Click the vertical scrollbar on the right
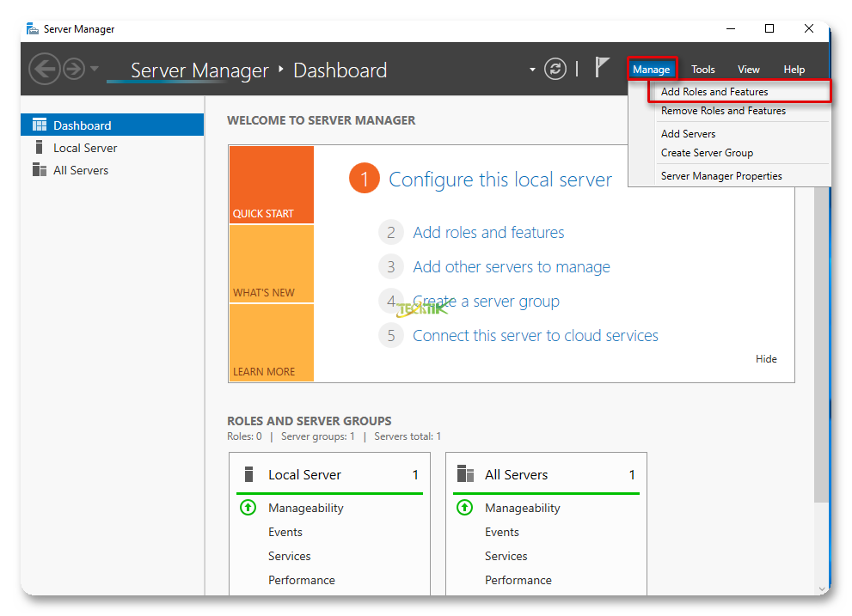The image size is (852, 616). point(822,344)
